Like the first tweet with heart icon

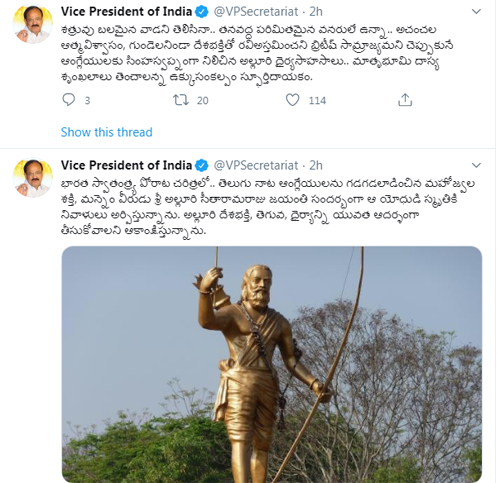[292, 100]
